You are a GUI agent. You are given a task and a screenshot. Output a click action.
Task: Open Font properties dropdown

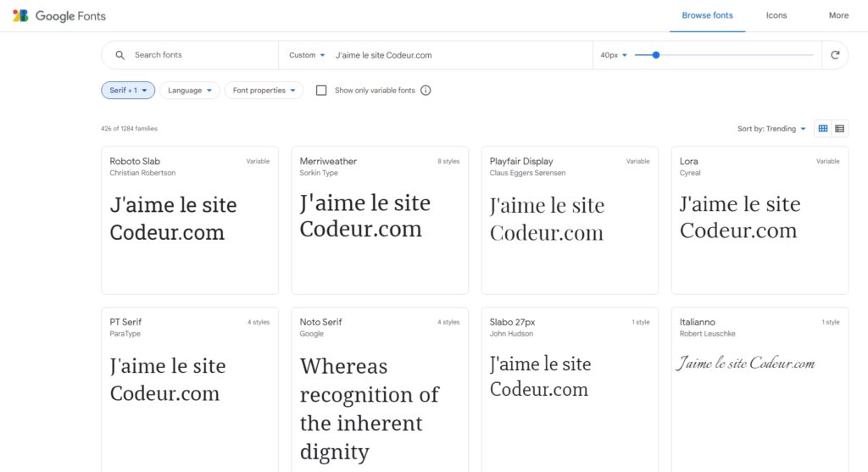tap(264, 91)
